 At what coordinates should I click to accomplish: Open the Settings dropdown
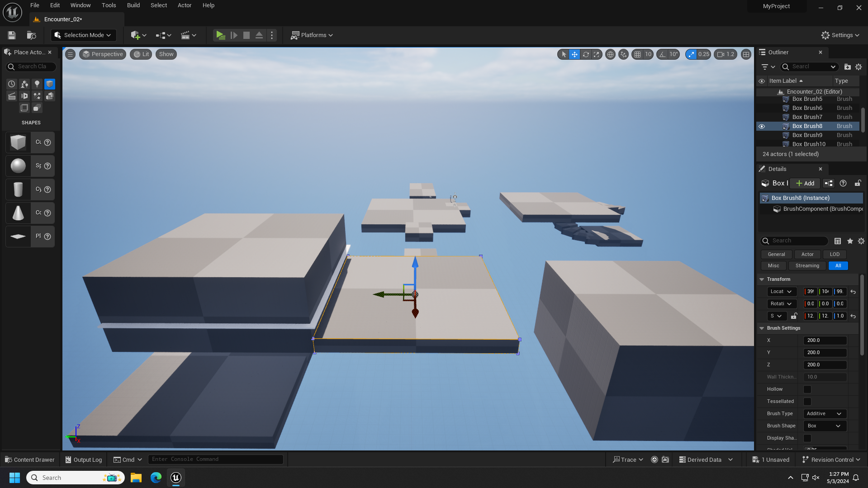click(840, 35)
